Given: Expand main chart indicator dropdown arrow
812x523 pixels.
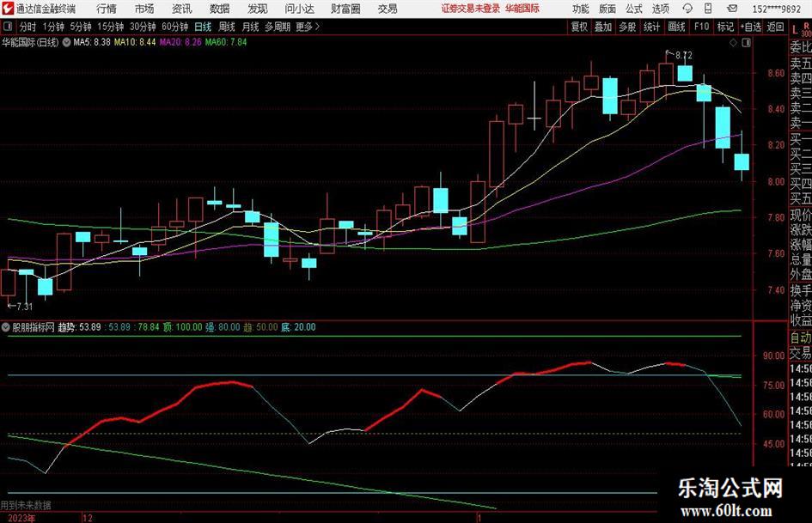Looking at the screenshot, I should [67, 42].
